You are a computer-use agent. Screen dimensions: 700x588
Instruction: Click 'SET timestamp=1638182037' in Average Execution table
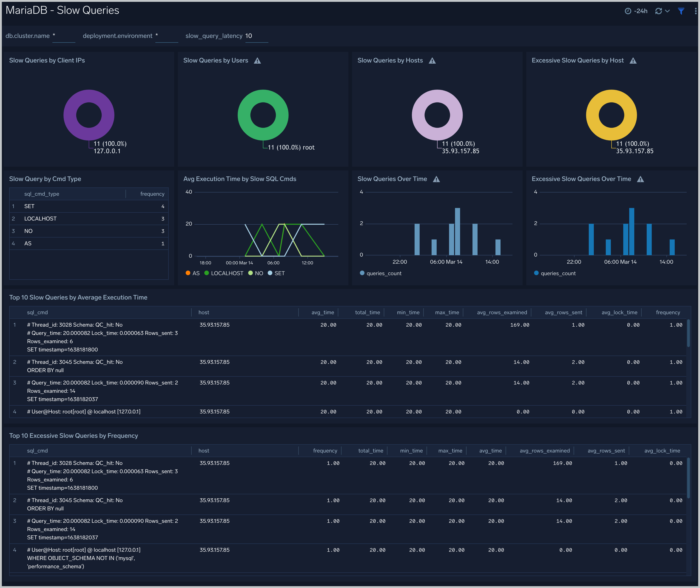point(62,399)
